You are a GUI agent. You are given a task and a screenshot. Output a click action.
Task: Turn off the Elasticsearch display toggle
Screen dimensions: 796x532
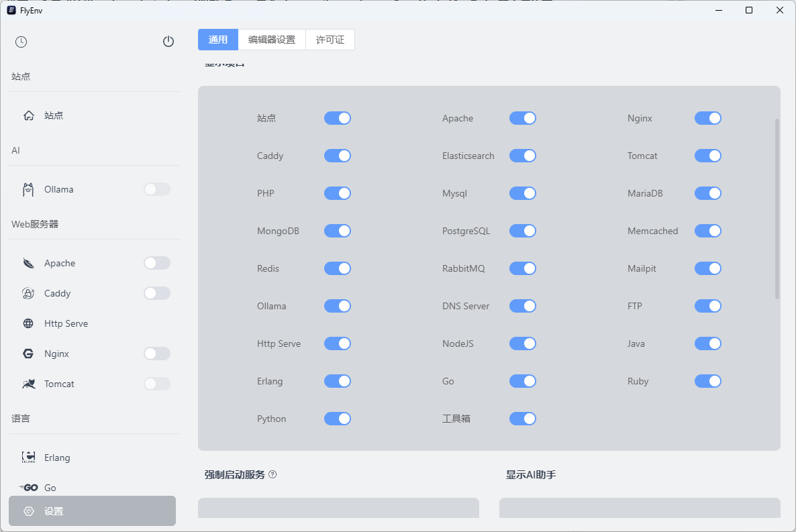tap(523, 156)
